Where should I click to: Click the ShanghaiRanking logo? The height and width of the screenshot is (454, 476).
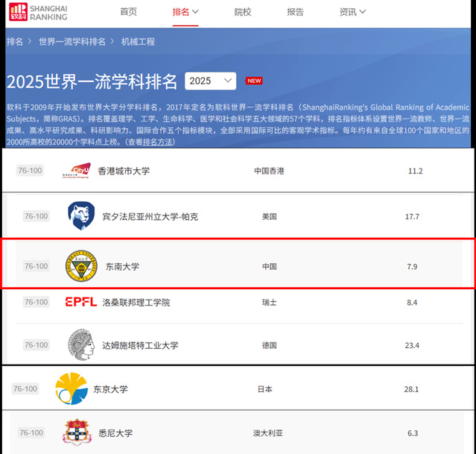[45, 12]
